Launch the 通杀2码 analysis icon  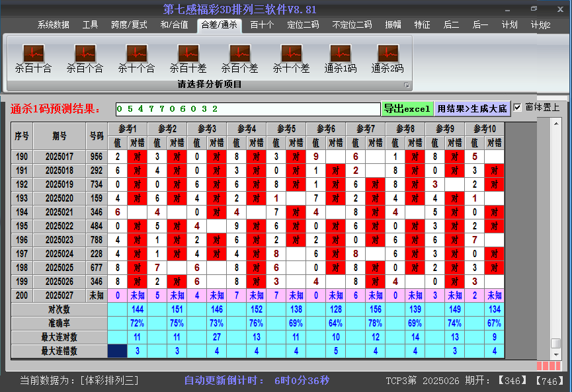pos(388,53)
